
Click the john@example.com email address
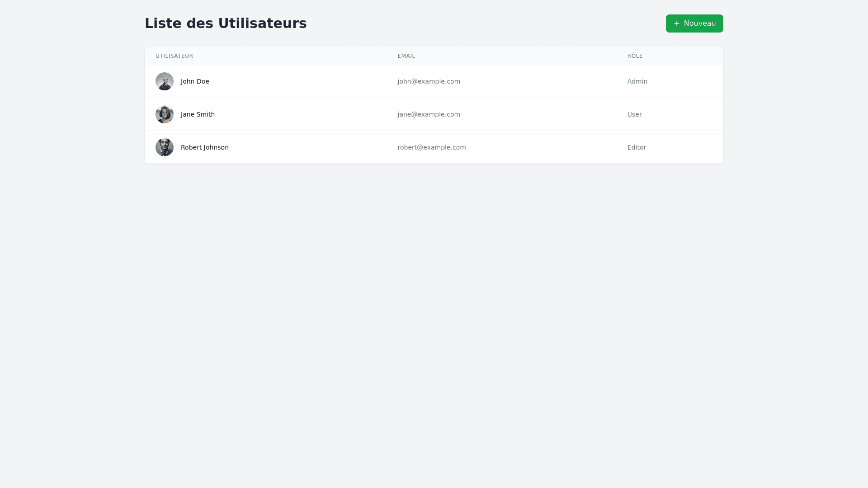(429, 81)
